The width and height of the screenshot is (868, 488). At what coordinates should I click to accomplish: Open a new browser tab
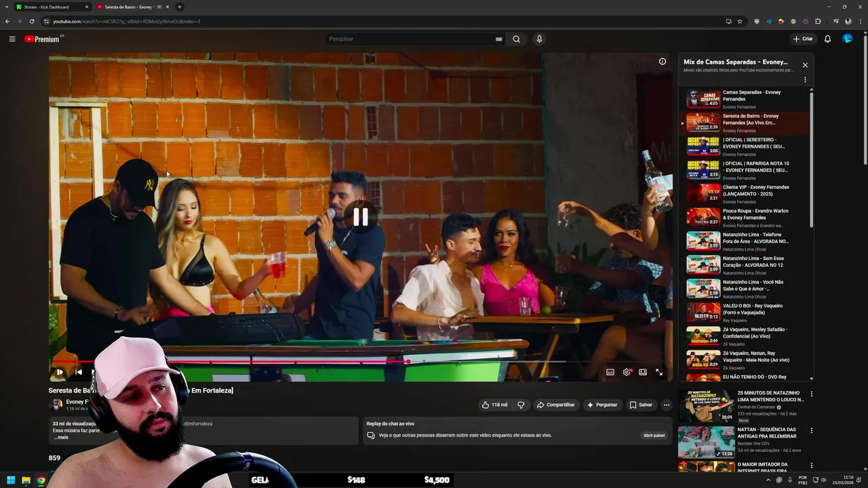[x=180, y=7]
